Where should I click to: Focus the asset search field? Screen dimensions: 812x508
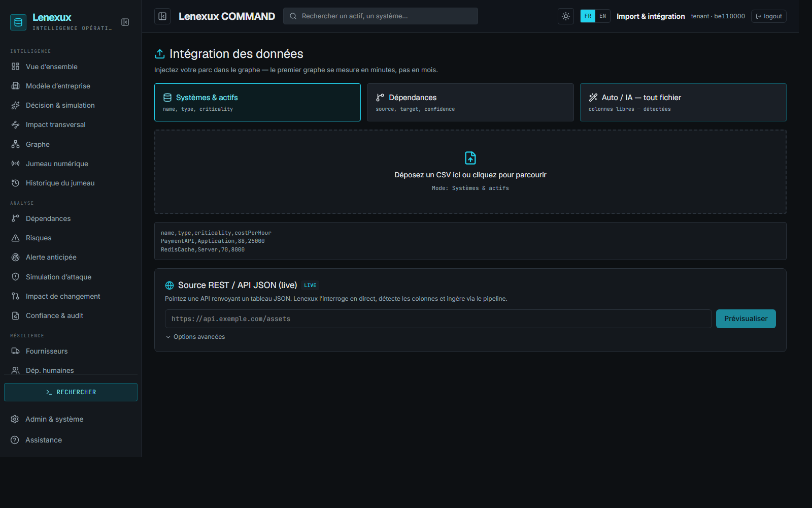coord(381,16)
